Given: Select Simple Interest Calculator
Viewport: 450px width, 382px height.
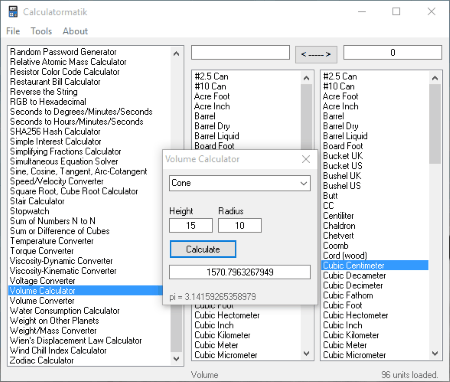Looking at the screenshot, I should pyautogui.click(x=55, y=142).
